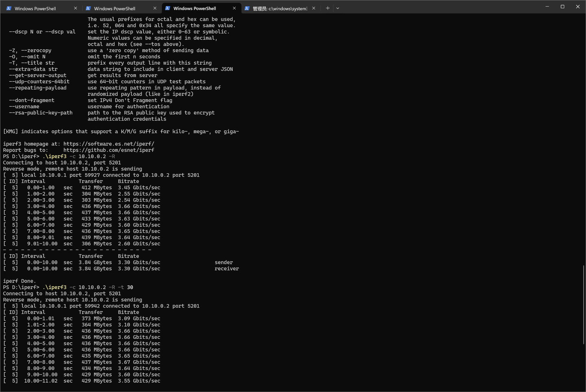Open a new tab with the plus button
This screenshot has width=586, height=392.
click(328, 8)
